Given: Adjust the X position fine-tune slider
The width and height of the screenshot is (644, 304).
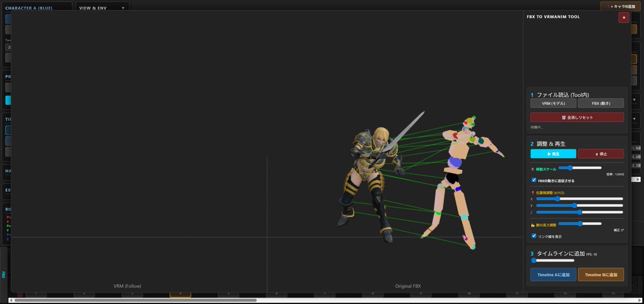Looking at the screenshot, I should [x=580, y=198].
